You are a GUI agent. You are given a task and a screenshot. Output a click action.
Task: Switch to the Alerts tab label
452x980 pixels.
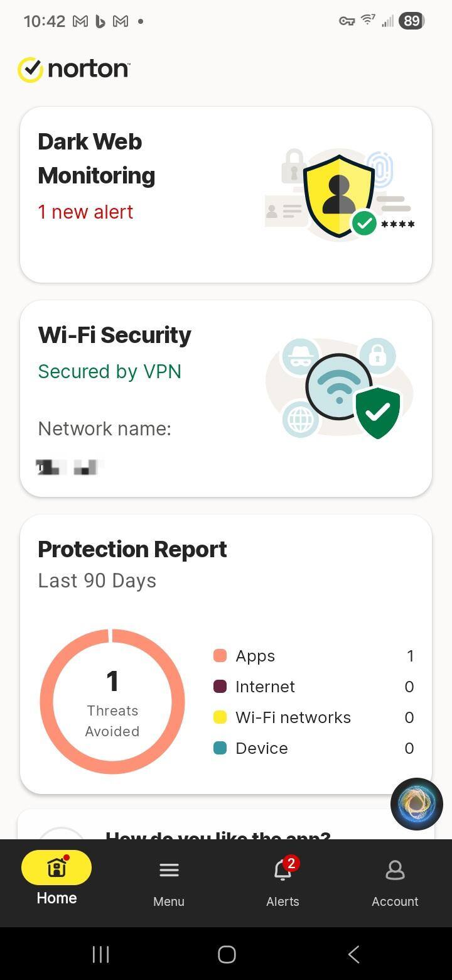[282, 901]
